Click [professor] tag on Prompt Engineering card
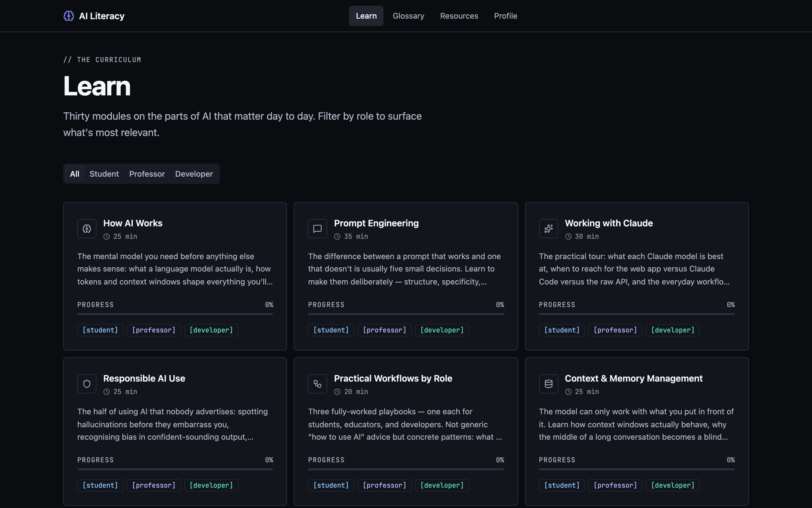Image resolution: width=812 pixels, height=508 pixels. (385, 330)
